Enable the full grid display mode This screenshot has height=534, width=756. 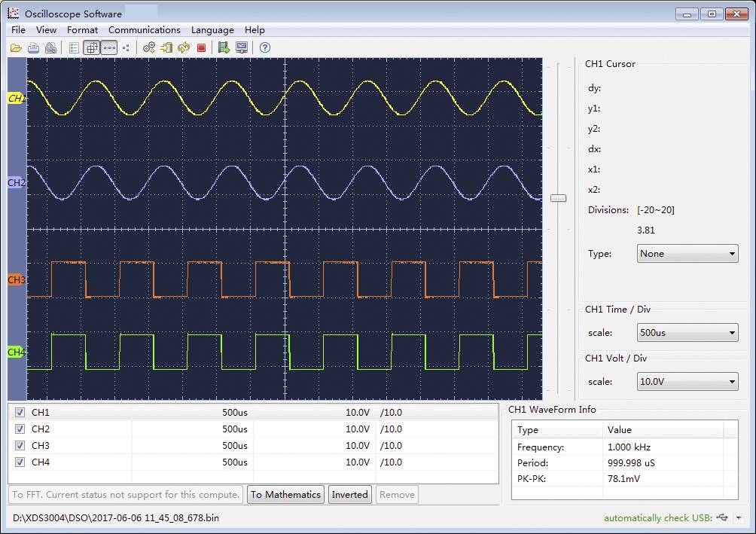[x=90, y=47]
